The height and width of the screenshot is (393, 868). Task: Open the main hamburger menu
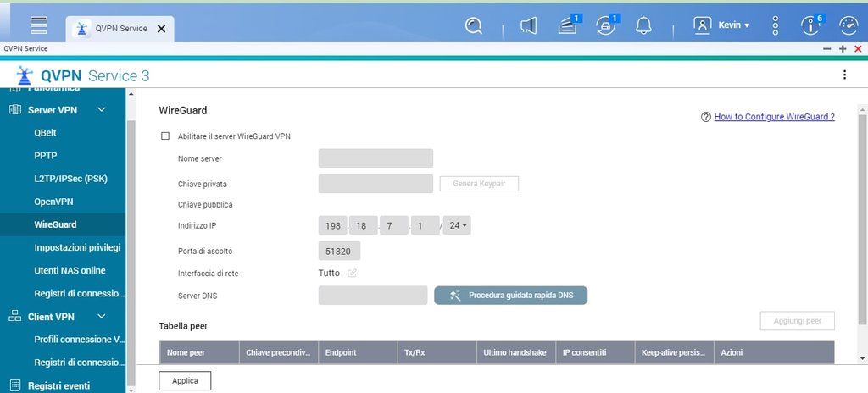(x=39, y=25)
